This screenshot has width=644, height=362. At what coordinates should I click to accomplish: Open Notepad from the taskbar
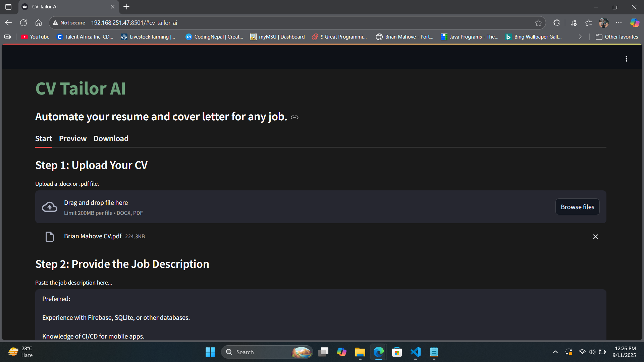tap(434, 352)
